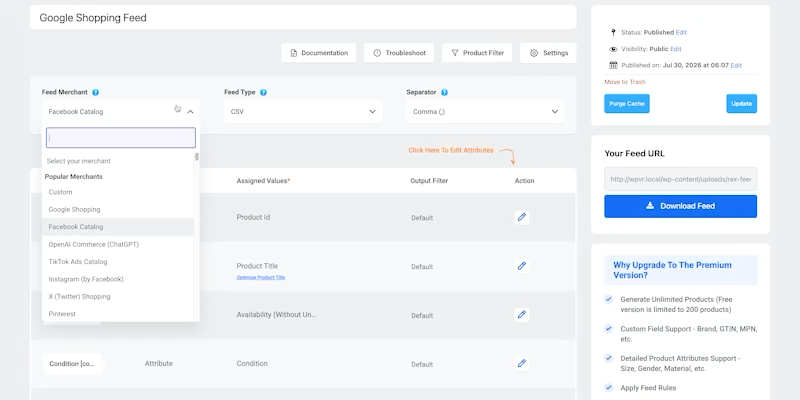Click Default output filter for Availability row

tap(422, 316)
